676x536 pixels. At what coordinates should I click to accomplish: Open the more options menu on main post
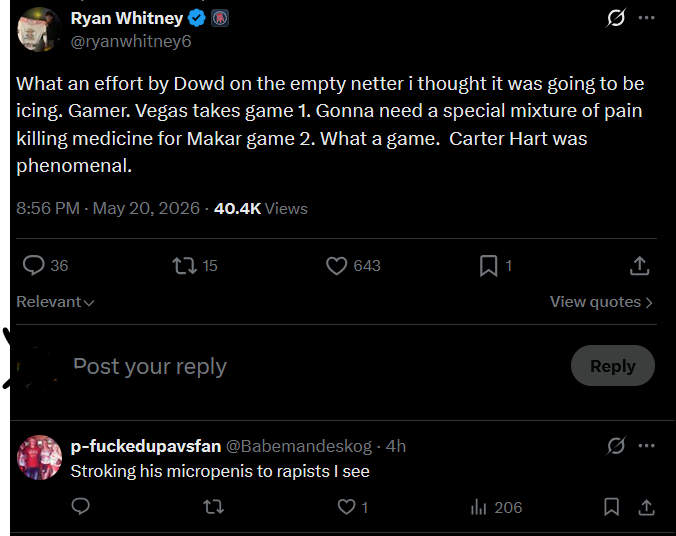click(647, 18)
